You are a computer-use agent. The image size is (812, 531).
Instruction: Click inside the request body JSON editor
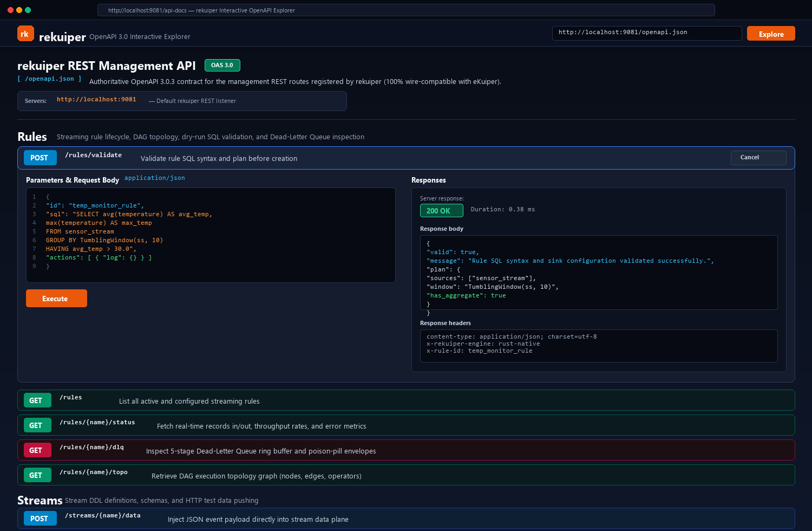[x=211, y=235]
